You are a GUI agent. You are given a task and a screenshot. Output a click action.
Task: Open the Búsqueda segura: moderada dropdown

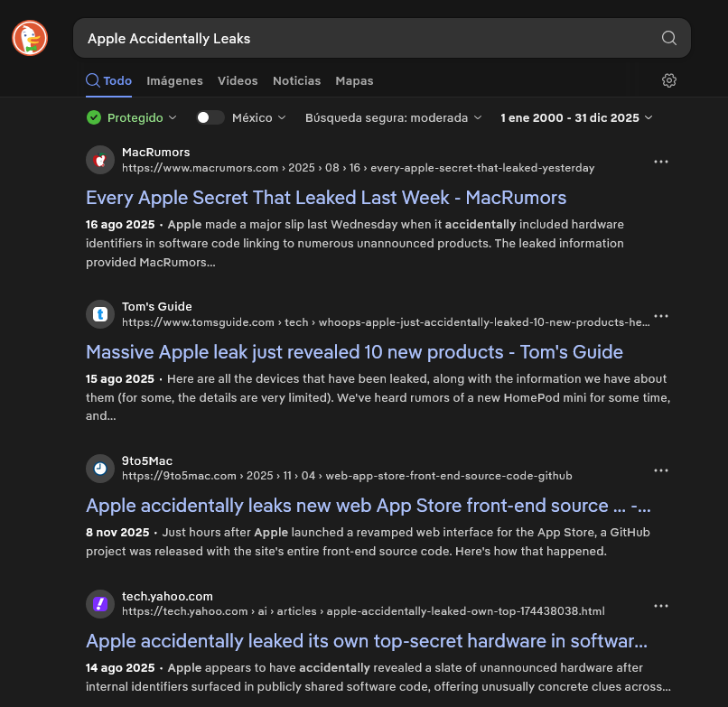(x=393, y=117)
